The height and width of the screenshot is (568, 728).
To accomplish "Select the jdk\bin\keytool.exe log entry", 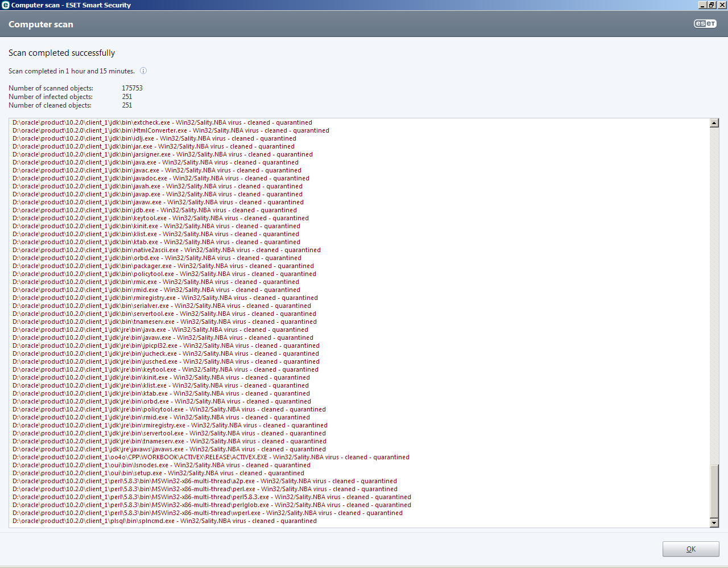I will click(x=160, y=218).
